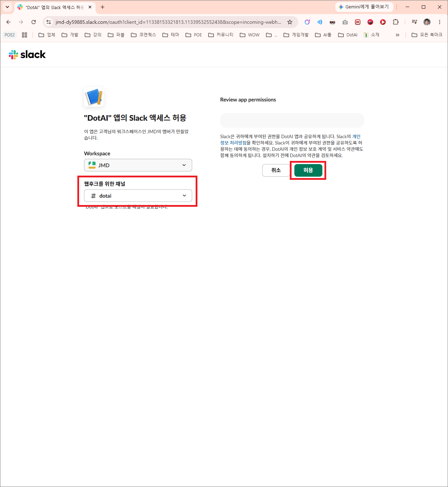Close the DotAI Slack tab
Image resolution: width=448 pixels, height=487 pixels.
(90, 7)
